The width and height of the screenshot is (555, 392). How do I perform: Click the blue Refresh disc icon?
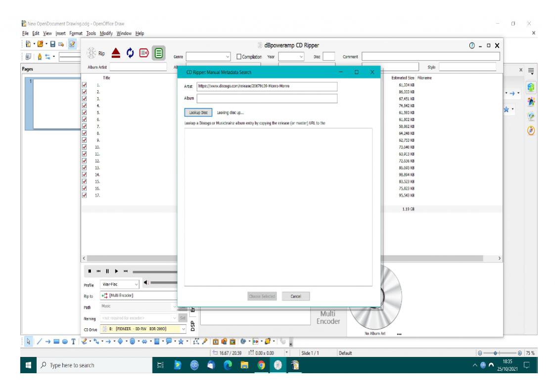[130, 52]
